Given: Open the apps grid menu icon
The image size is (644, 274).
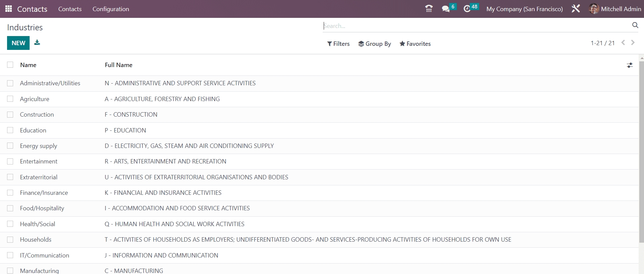Looking at the screenshot, I should (x=9, y=9).
